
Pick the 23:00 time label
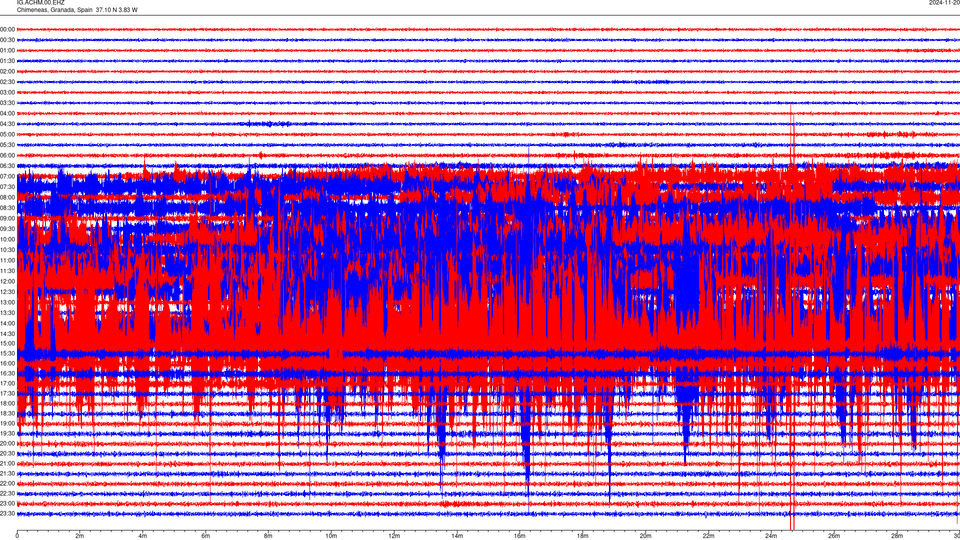coord(7,503)
